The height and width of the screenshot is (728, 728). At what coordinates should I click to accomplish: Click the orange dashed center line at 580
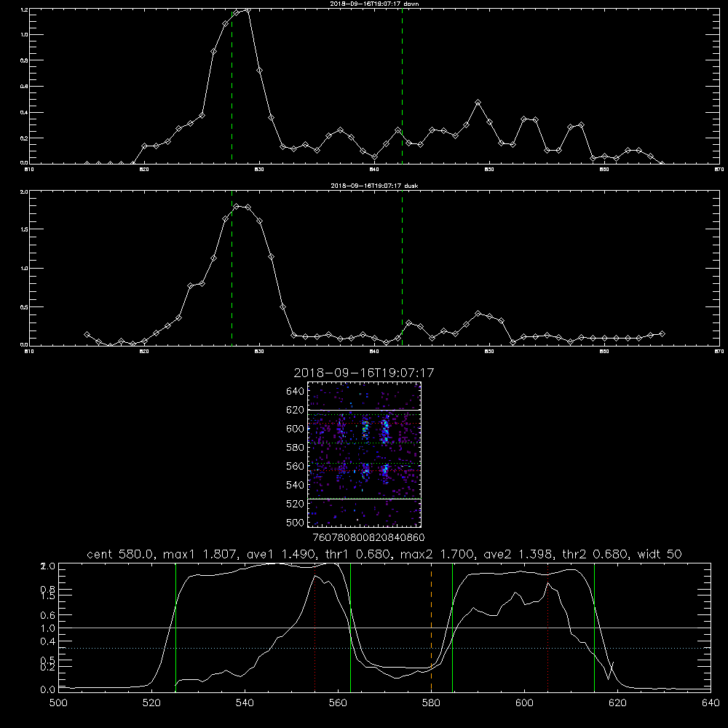(x=431, y=627)
